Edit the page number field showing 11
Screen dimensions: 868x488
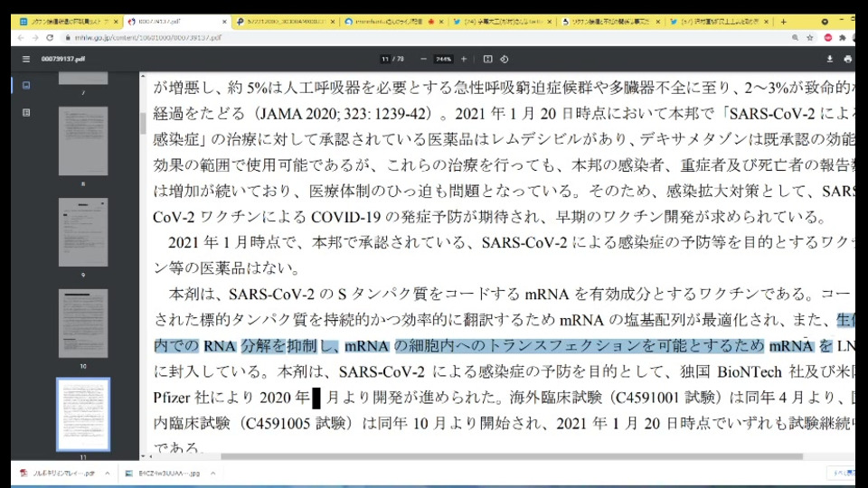[385, 59]
